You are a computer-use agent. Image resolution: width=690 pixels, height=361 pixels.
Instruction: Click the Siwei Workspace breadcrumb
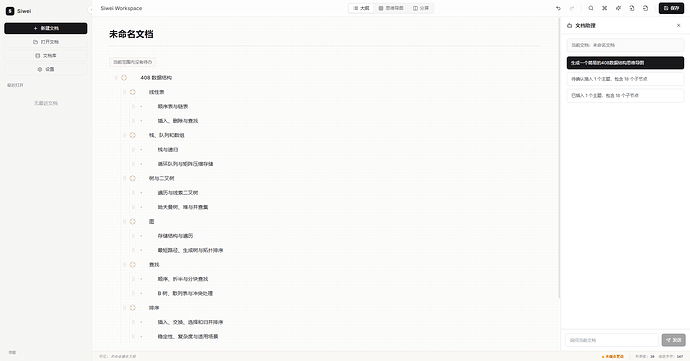point(121,8)
